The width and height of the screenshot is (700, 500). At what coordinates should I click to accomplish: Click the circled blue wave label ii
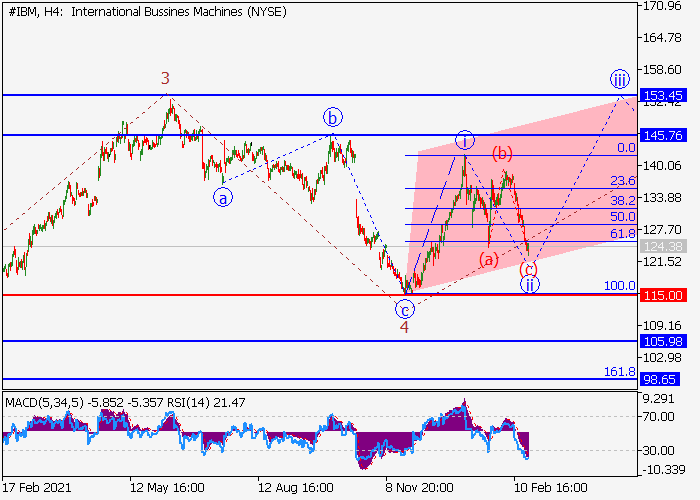(x=529, y=284)
